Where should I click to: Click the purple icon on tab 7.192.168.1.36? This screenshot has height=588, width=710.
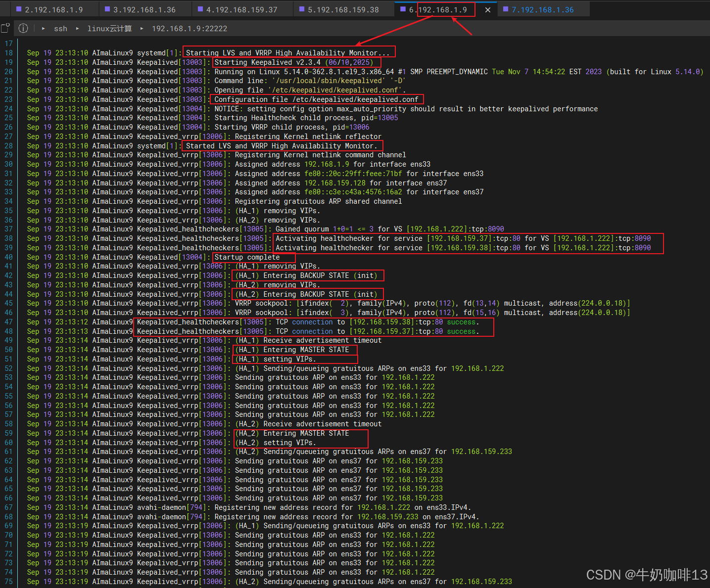(x=506, y=9)
